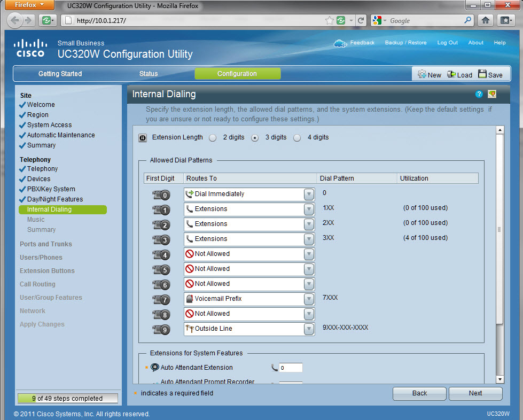Viewport: 523px width, 420px height.
Task: Select 3 digits extension length
Action: pos(255,138)
